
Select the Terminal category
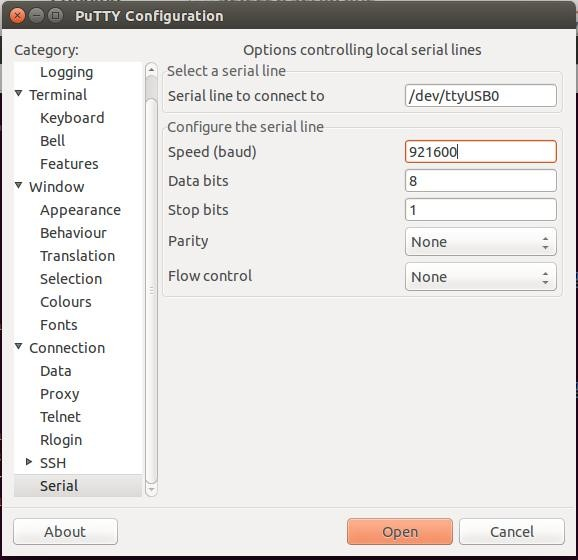tap(58, 95)
